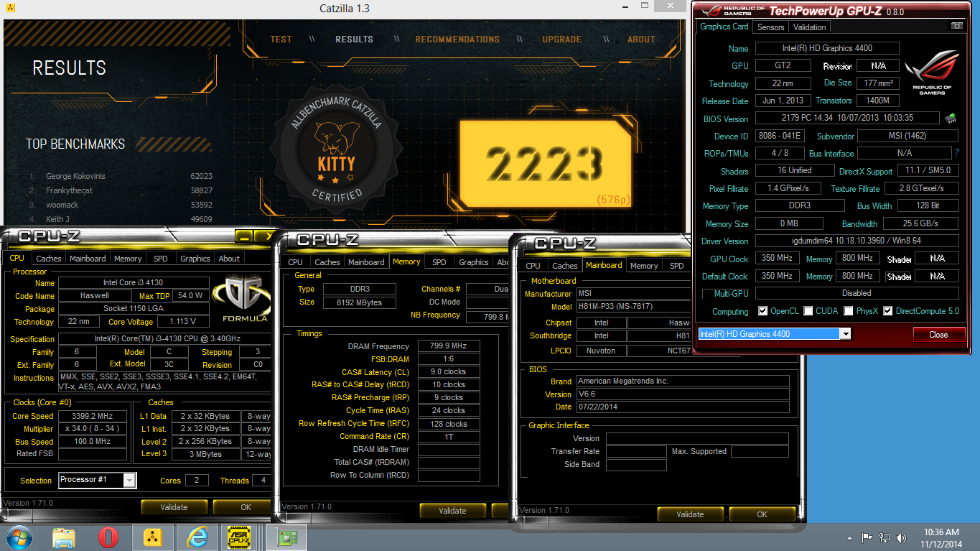Toggle the CUDA checkbox
This screenshot has height=551, width=980.
point(808,311)
